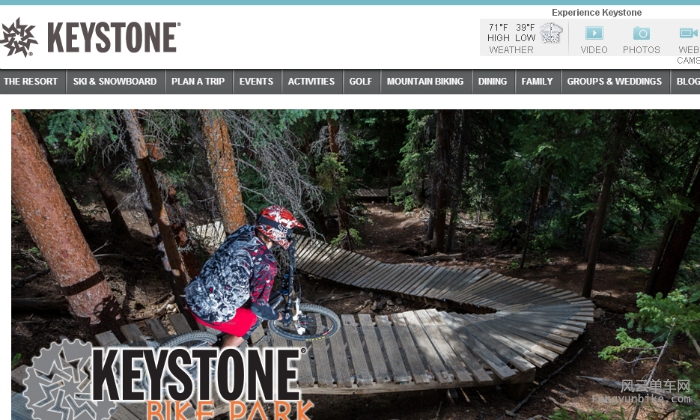Open the Video play icon
700x420 pixels.
[594, 33]
